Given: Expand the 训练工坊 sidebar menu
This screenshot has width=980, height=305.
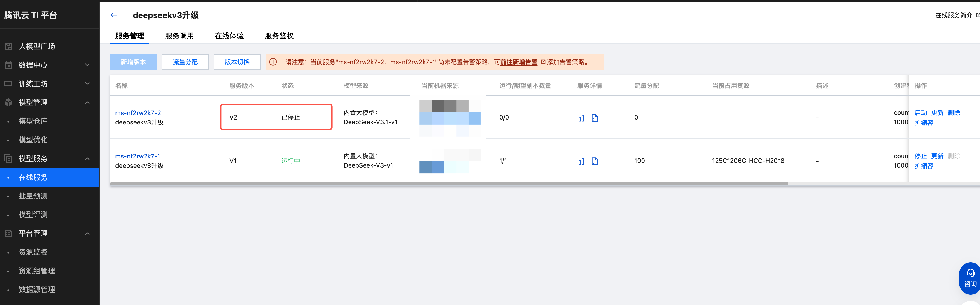Looking at the screenshot, I should pos(87,84).
